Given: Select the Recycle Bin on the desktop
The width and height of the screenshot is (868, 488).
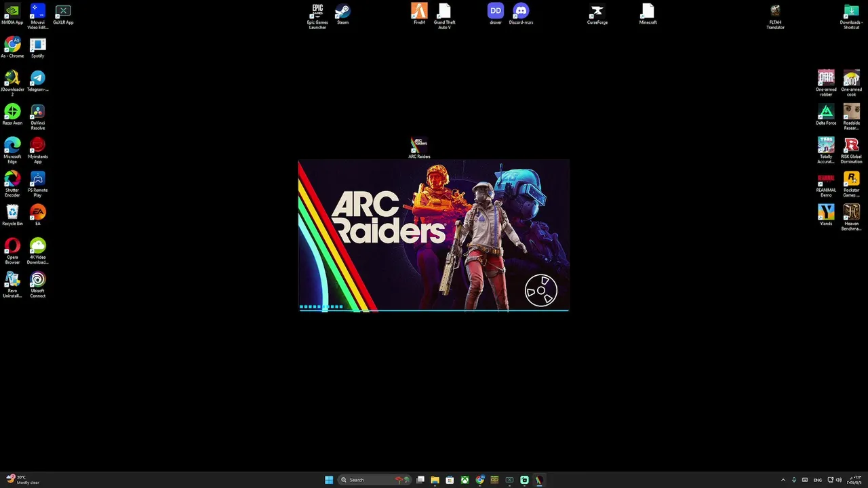Looking at the screenshot, I should coord(12,215).
